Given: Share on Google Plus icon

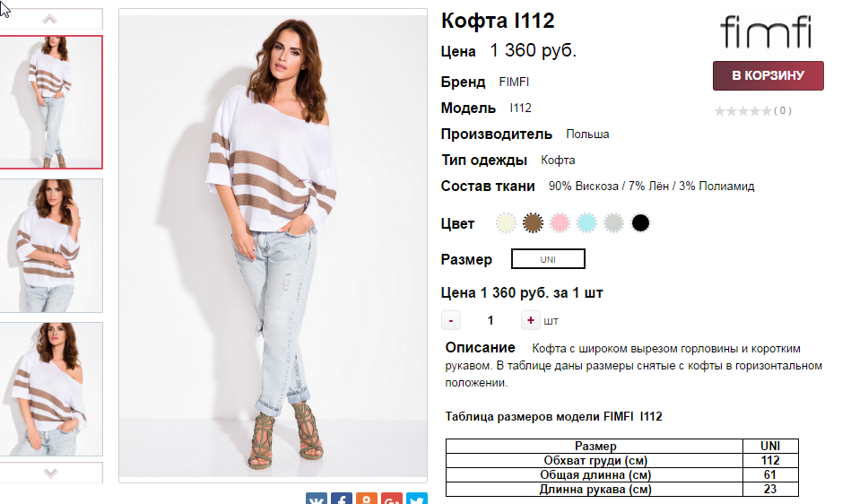Looking at the screenshot, I should coord(392,498).
